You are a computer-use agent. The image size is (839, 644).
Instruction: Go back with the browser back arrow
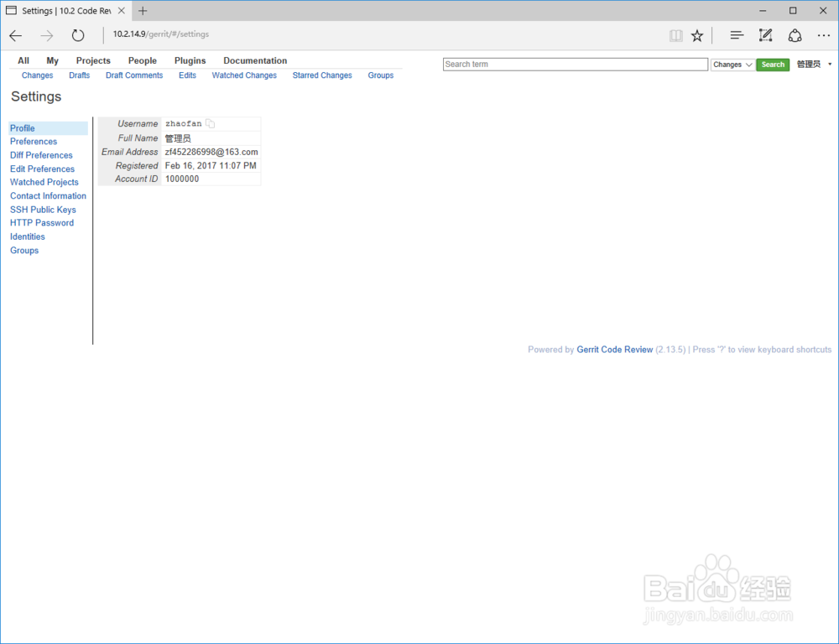pyautogui.click(x=15, y=36)
